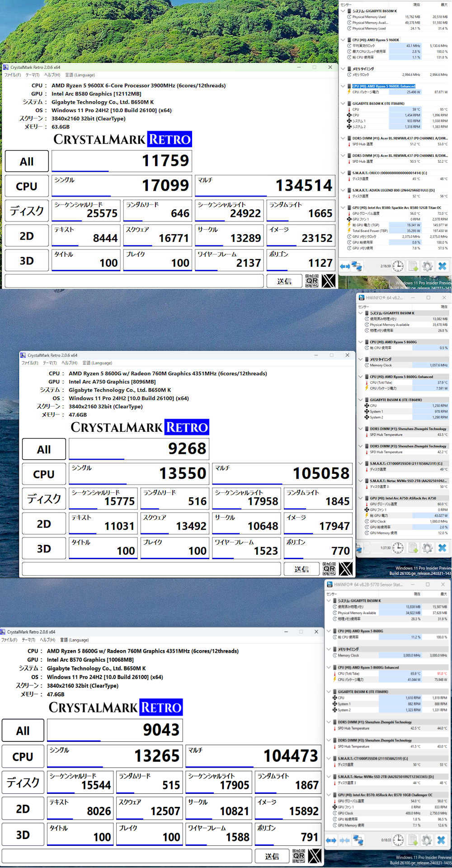Click X (Twitter) icon in CrystalMark window scoring 9268

346,569
